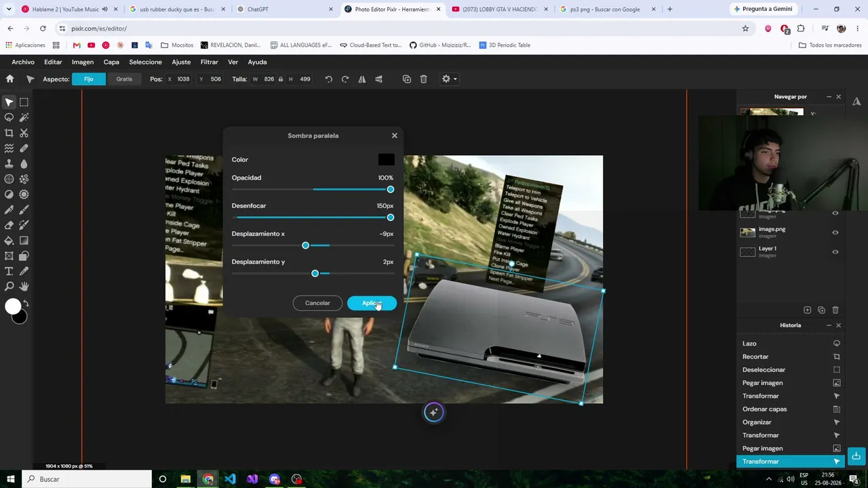Image resolution: width=868 pixels, height=488 pixels.
Task: Toggle visibility of image.png layer
Action: pos(835,232)
